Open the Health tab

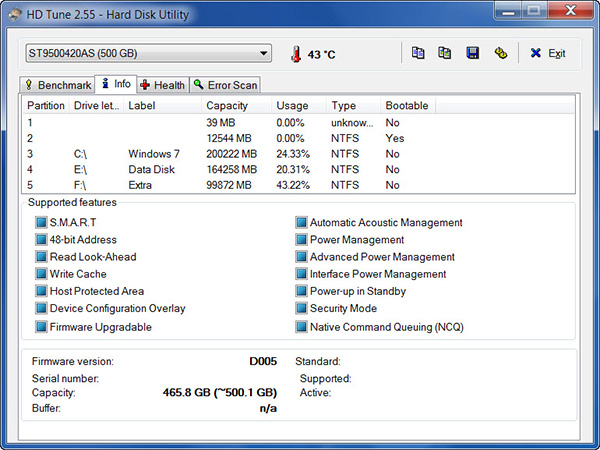(x=162, y=85)
